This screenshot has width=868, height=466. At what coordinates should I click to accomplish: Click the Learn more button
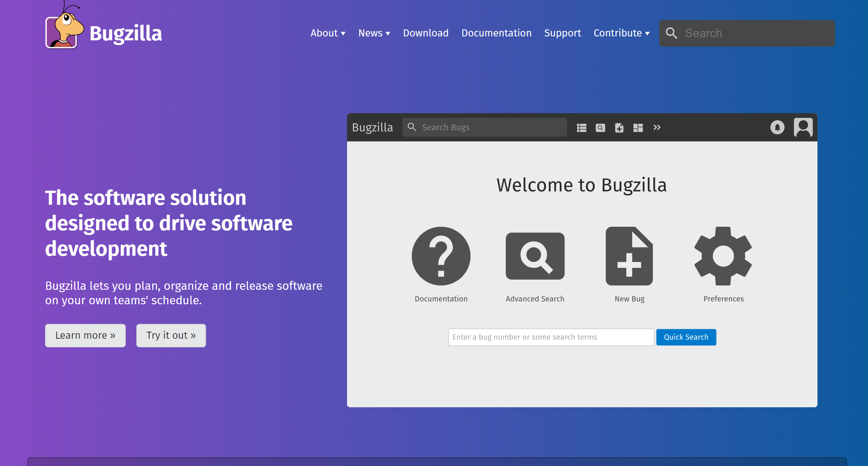[x=85, y=336]
